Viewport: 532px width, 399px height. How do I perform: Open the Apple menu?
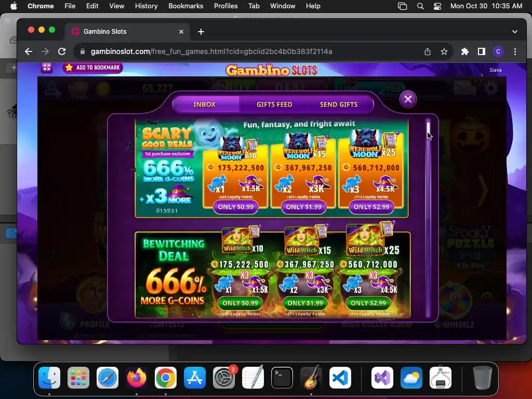point(14,6)
